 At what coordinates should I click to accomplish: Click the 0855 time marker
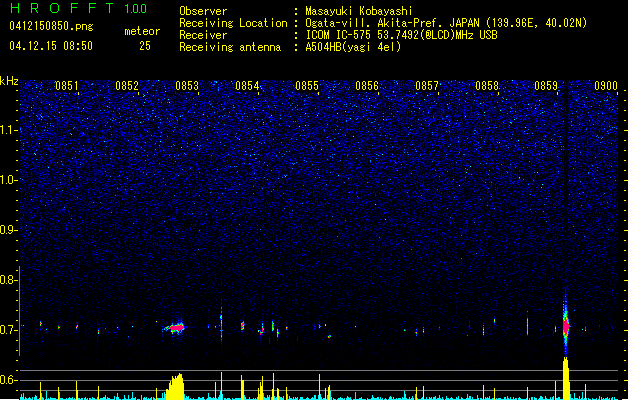307,86
